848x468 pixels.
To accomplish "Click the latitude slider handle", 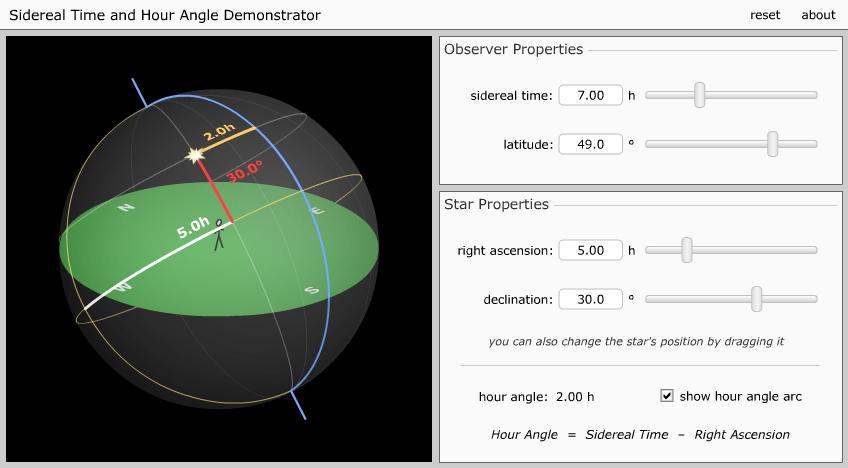I will [x=773, y=144].
